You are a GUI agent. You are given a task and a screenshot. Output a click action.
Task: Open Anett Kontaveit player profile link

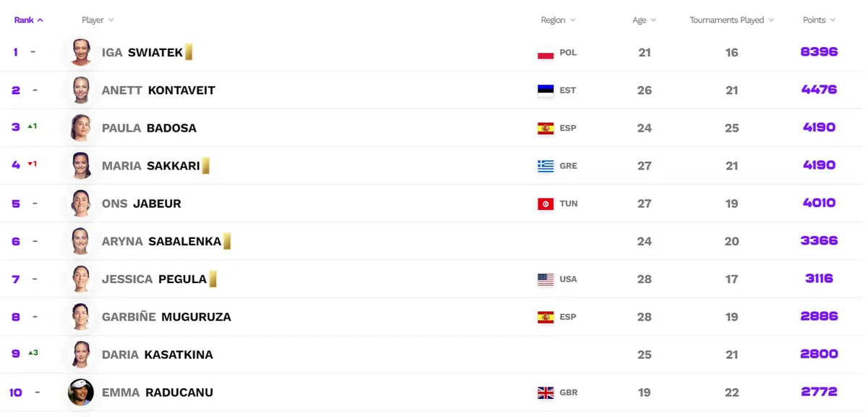pos(158,90)
